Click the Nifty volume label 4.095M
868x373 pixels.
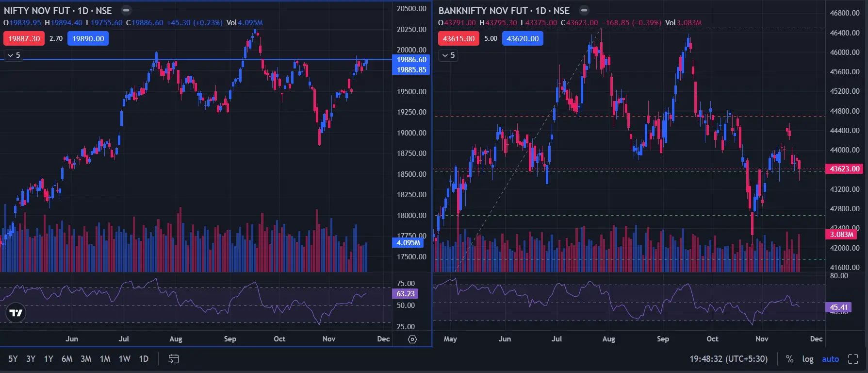click(409, 242)
